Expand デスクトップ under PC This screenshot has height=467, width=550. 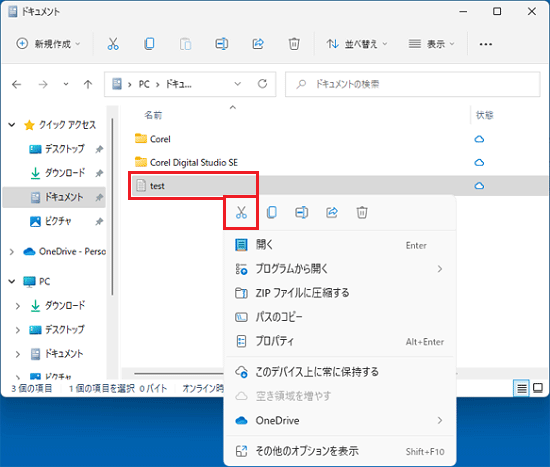[18, 330]
